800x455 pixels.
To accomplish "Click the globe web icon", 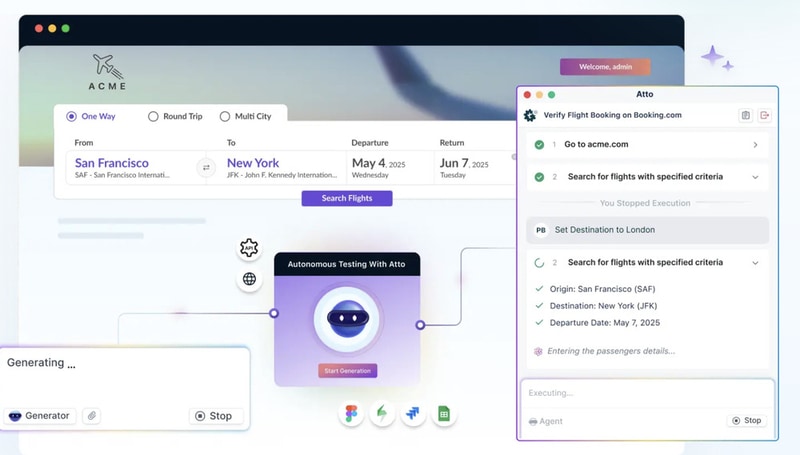I will click(249, 279).
